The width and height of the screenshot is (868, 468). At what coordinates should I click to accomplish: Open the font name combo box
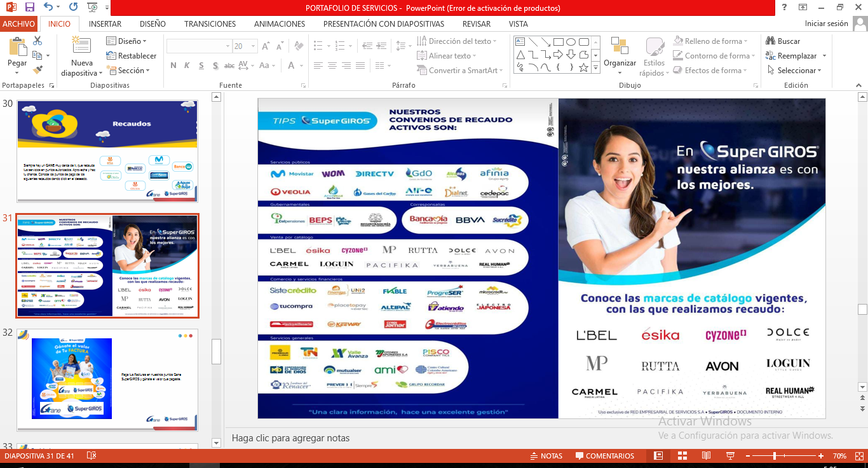[199, 46]
